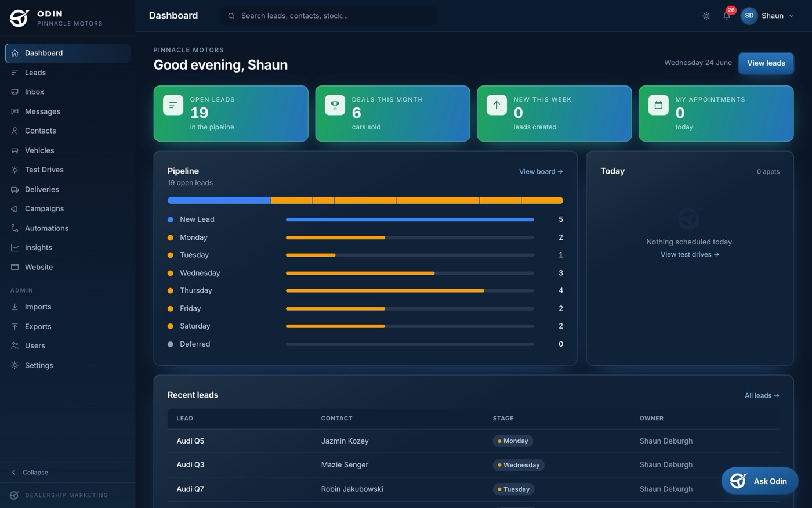Click View test drives link
812x508 pixels.
[690, 254]
